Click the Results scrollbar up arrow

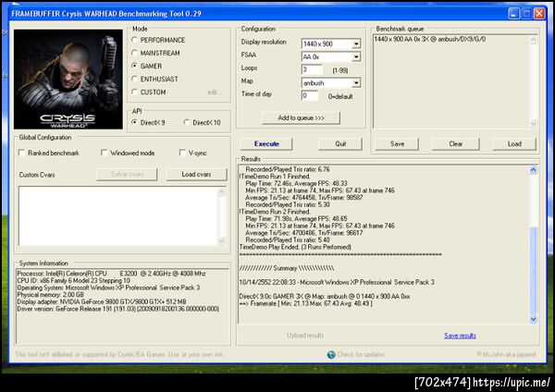click(533, 170)
